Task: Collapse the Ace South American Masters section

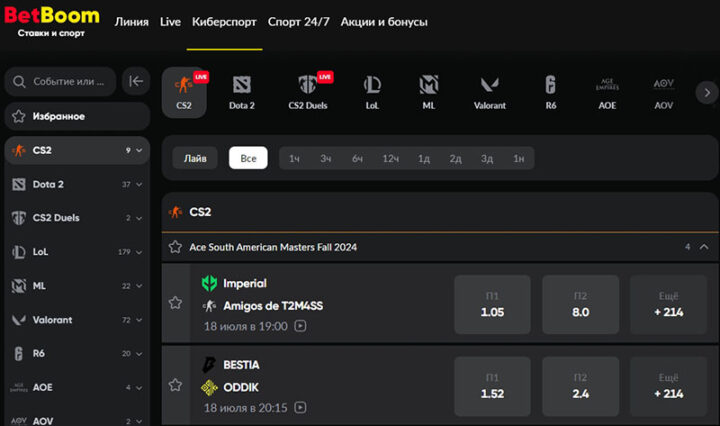Action: pyautogui.click(x=704, y=247)
